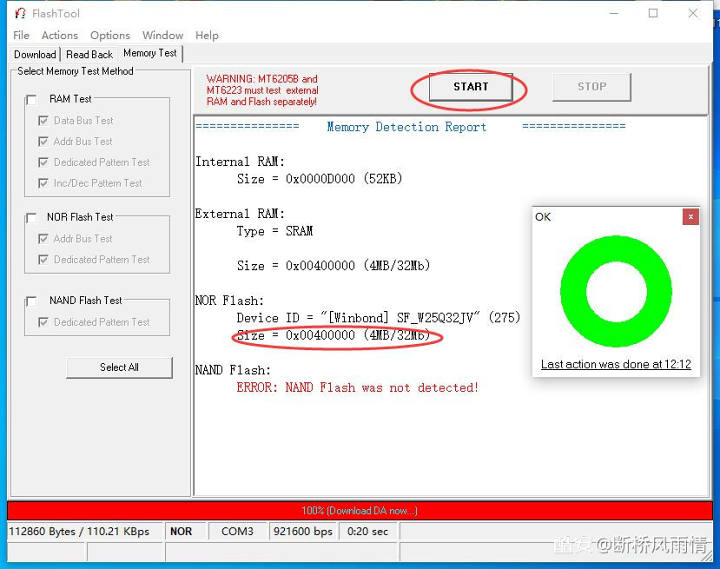Open the Window menu
Screen dimensions: 720x569
(162, 35)
